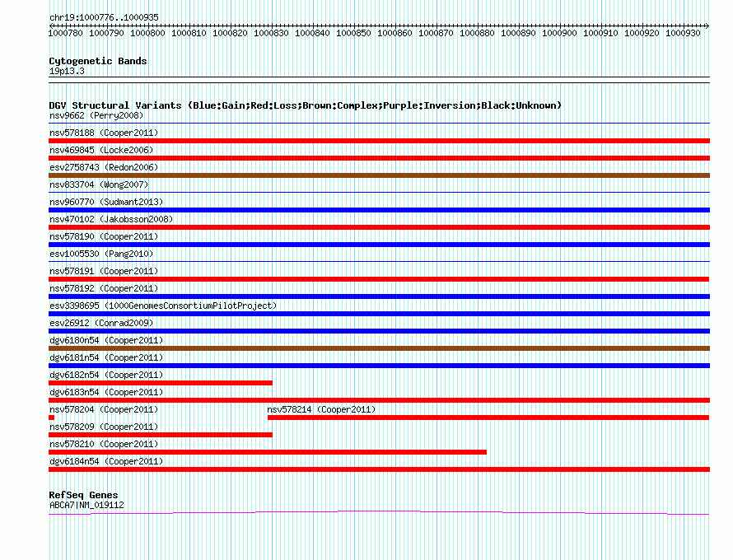Click the chr19:1000776..1000935 region label
The image size is (733, 560).
(x=104, y=17)
